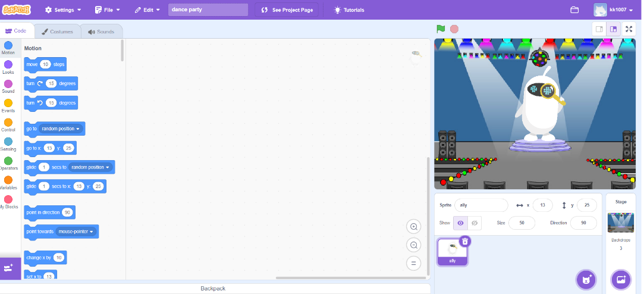The width and height of the screenshot is (644, 294).
Task: Open the Sounds tab
Action: [x=101, y=32]
